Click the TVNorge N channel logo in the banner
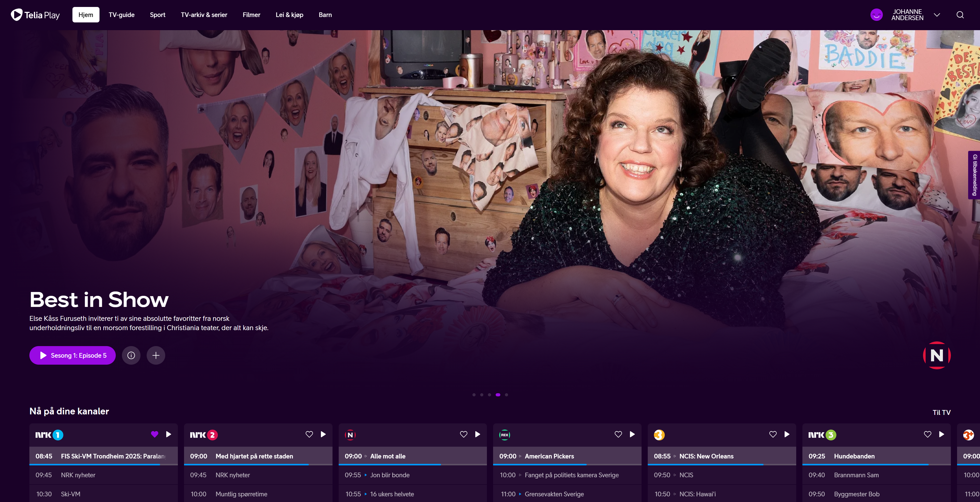Viewport: 980px width, 502px height. pos(937,355)
